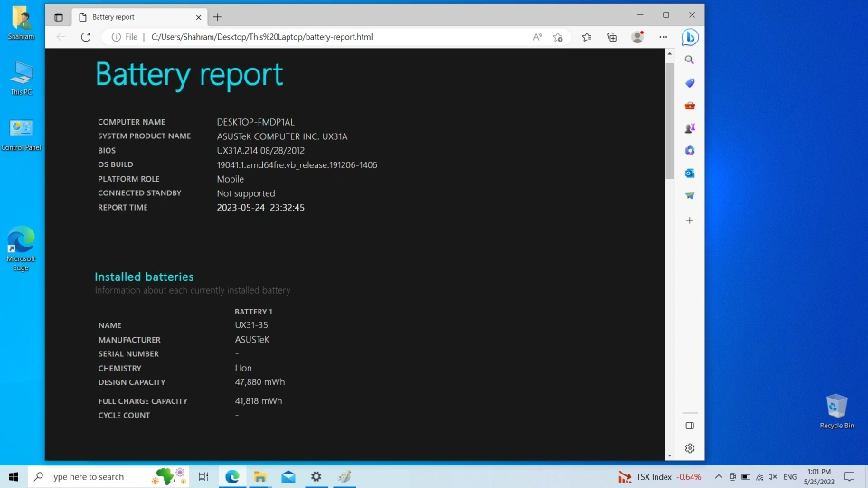
Task: Click the battery name UX31-35
Action: point(251,324)
